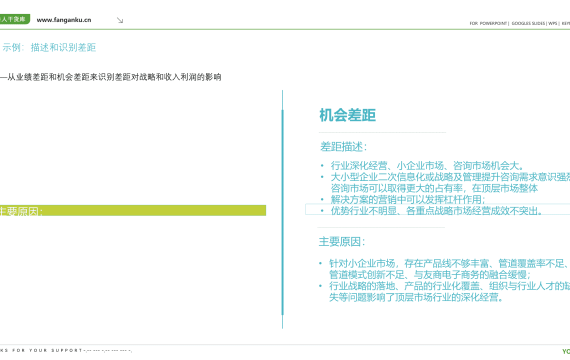Click the 'FOR POWERPOINT' header text

(x=488, y=23)
